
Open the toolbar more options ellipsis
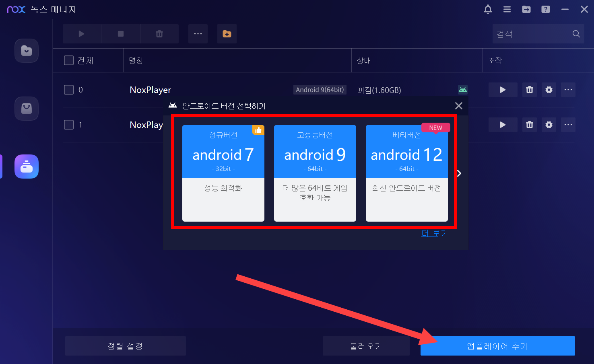(198, 34)
